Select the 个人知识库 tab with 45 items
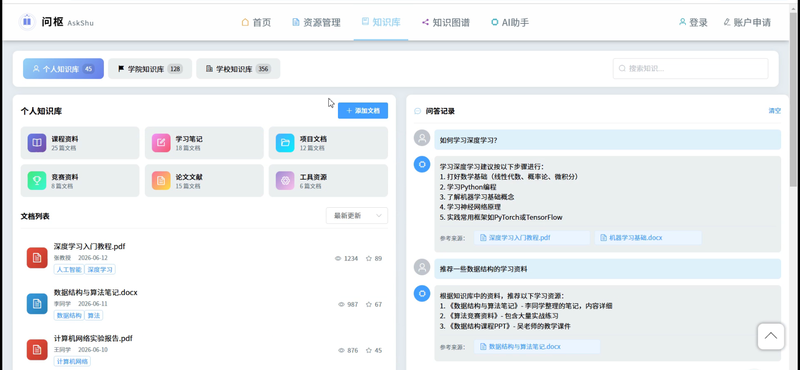Viewport: 800px width, 370px height. 63,69
